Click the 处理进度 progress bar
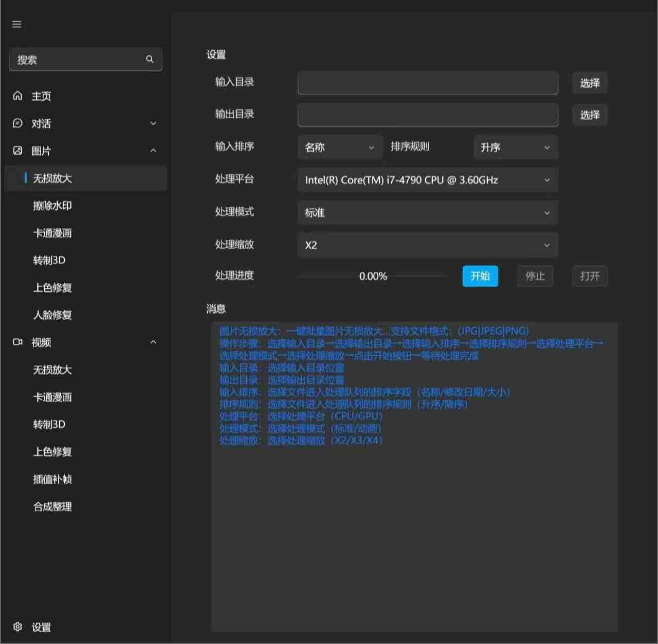Viewport: 658px width, 644px height. point(373,276)
